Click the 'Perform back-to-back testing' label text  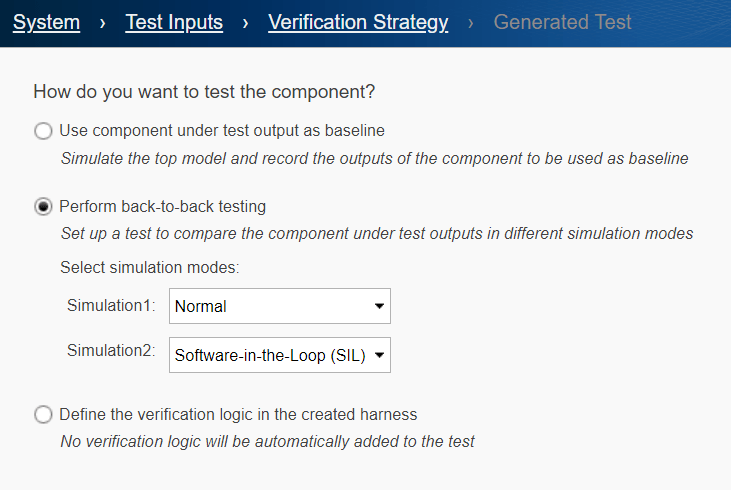coord(162,207)
